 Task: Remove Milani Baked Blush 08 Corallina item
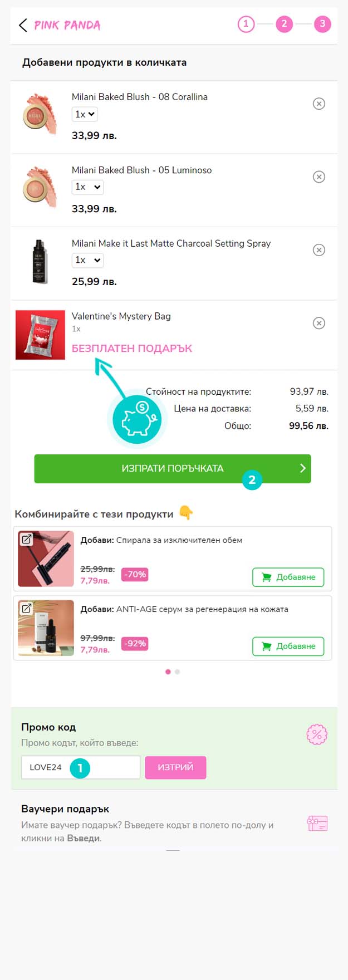pos(319,104)
